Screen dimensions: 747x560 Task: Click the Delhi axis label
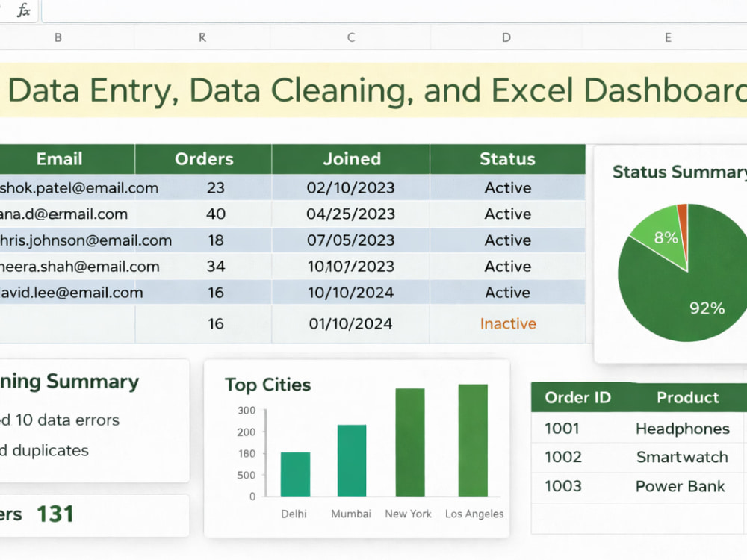294,514
